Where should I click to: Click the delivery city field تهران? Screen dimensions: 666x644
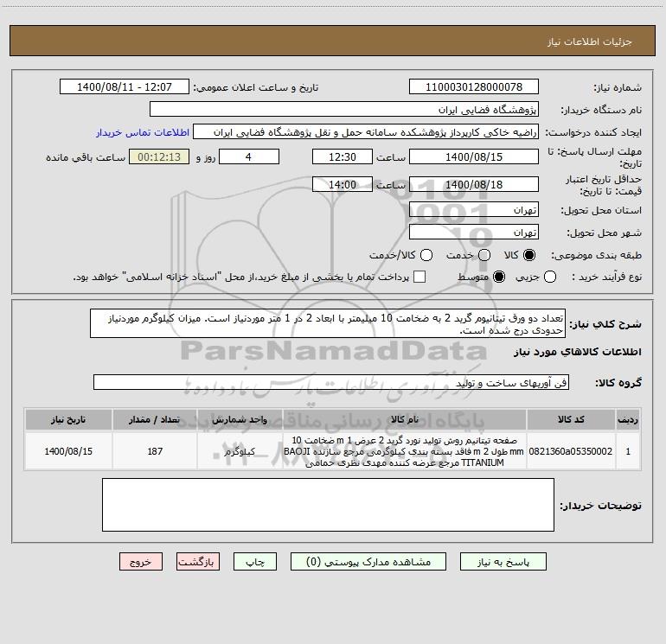[474, 233]
